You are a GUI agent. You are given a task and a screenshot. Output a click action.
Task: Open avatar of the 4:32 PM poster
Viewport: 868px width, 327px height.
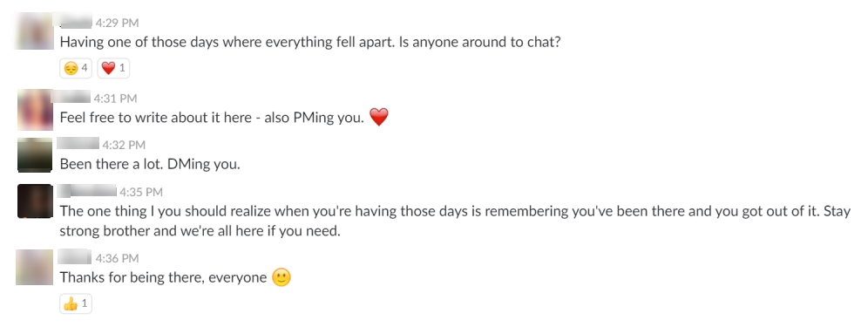click(35, 155)
